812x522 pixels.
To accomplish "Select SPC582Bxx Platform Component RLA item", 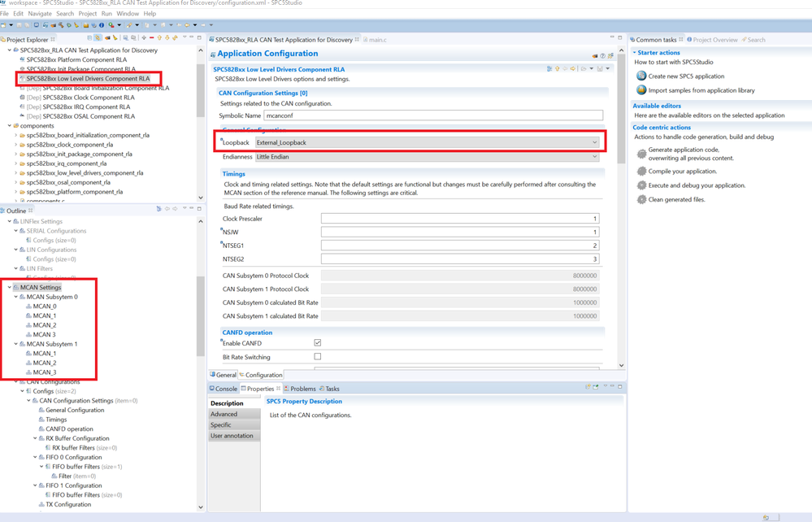I will pyautogui.click(x=76, y=59).
